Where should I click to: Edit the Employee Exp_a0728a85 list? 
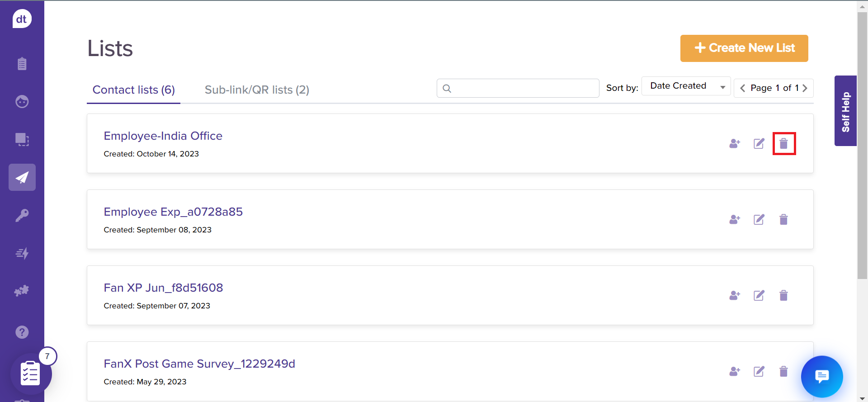(759, 220)
